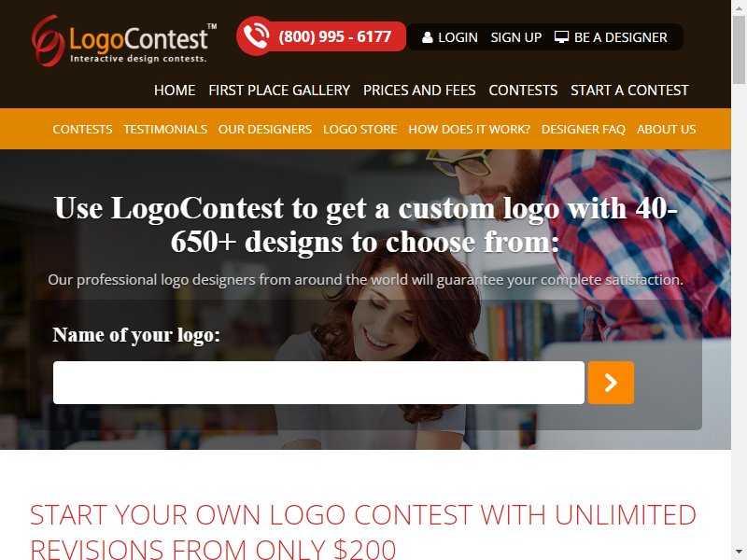Image resolution: width=747 pixels, height=560 pixels.
Task: Focus the Name of your logo field
Action: point(318,383)
